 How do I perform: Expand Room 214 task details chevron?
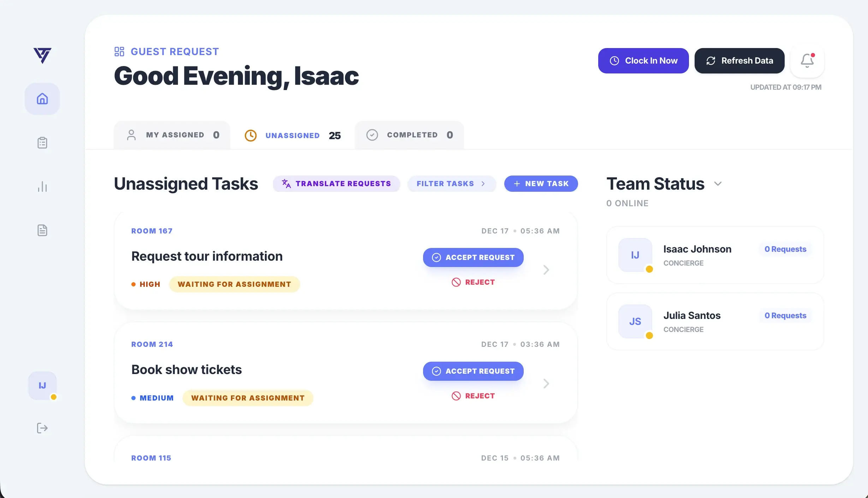(546, 384)
